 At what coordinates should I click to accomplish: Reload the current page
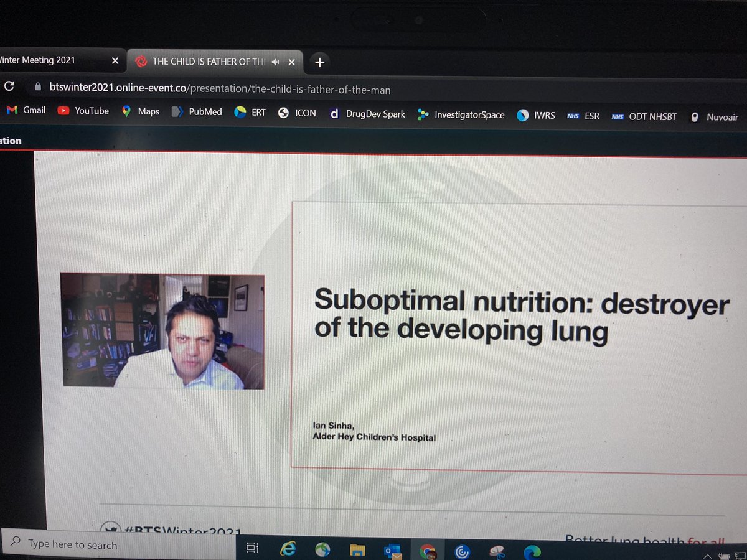[x=9, y=86]
